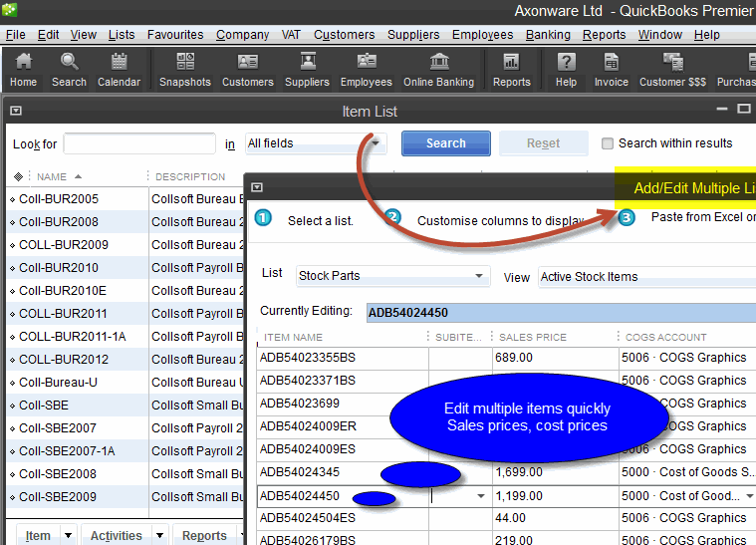This screenshot has width=756, height=545.
Task: Open the Item List window control menu icon
Action: pyautogui.click(x=16, y=111)
